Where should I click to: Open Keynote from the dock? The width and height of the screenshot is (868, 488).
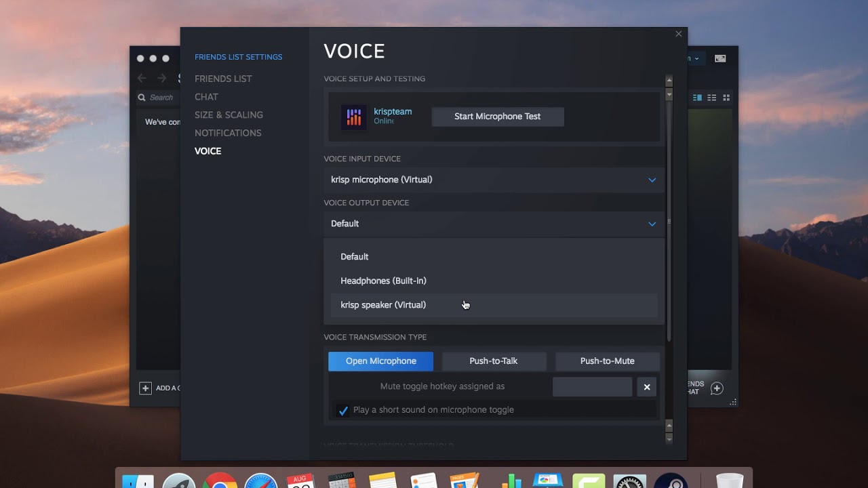tap(547, 481)
